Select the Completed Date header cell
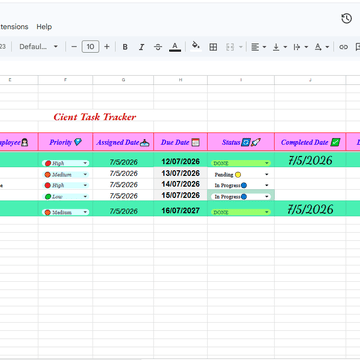Viewport: 360px width, 360px height. pyautogui.click(x=310, y=142)
